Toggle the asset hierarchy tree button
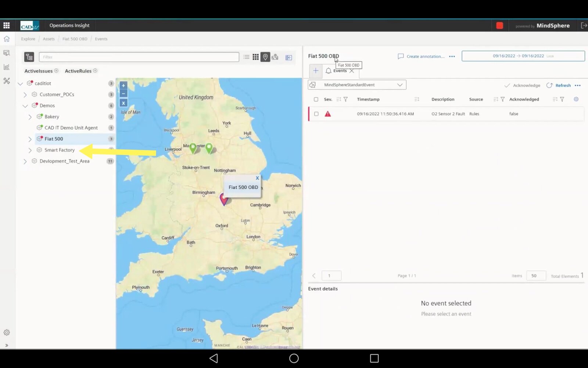This screenshot has height=368, width=588. coord(29,57)
